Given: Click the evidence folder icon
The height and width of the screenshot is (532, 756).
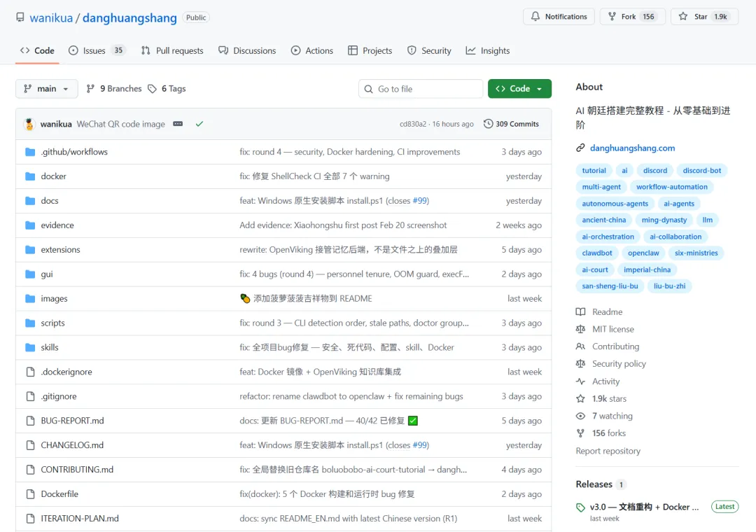Looking at the screenshot, I should (30, 225).
